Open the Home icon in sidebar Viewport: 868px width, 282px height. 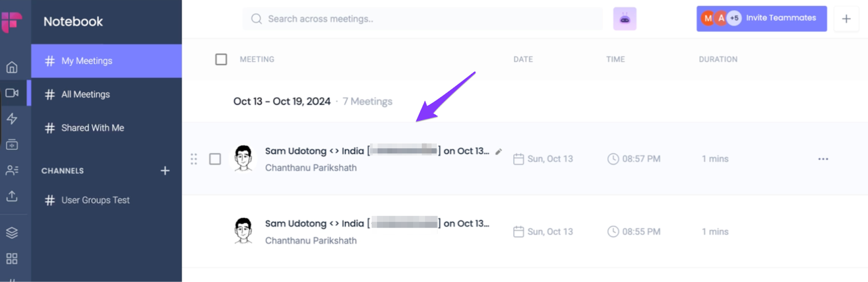(x=12, y=67)
